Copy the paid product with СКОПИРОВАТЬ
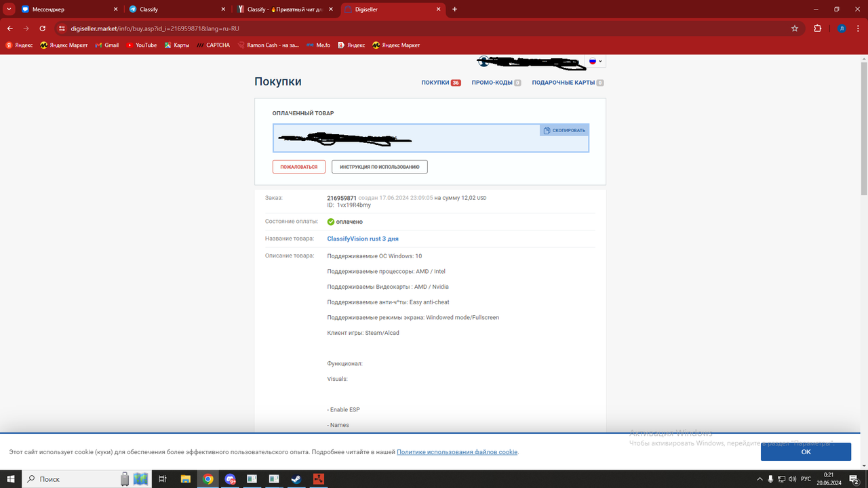This screenshot has width=868, height=488. click(564, 130)
